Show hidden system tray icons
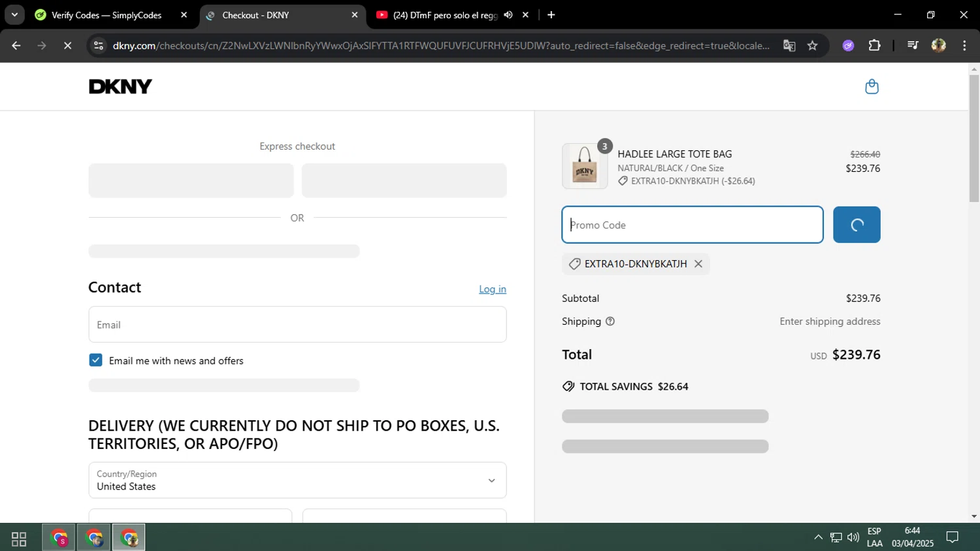 click(x=818, y=537)
